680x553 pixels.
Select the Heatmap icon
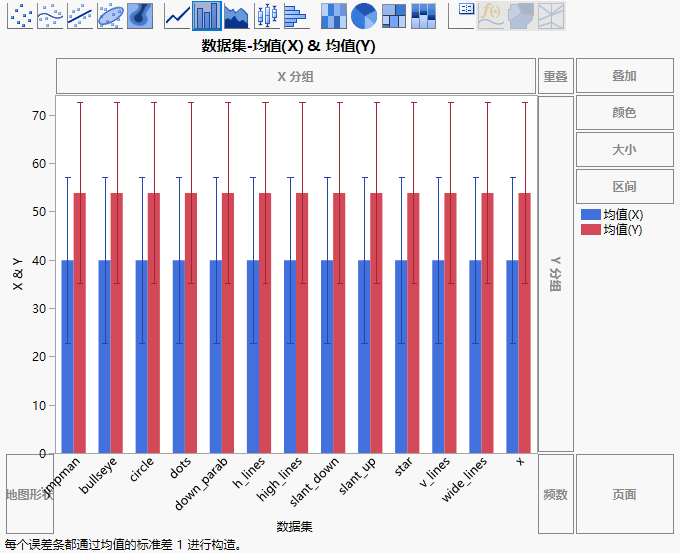pos(334,15)
